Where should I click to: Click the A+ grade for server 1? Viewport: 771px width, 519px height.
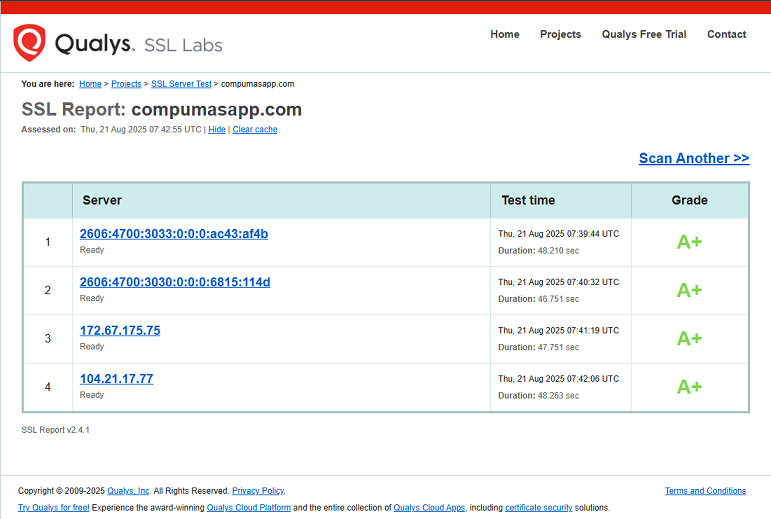tap(689, 242)
